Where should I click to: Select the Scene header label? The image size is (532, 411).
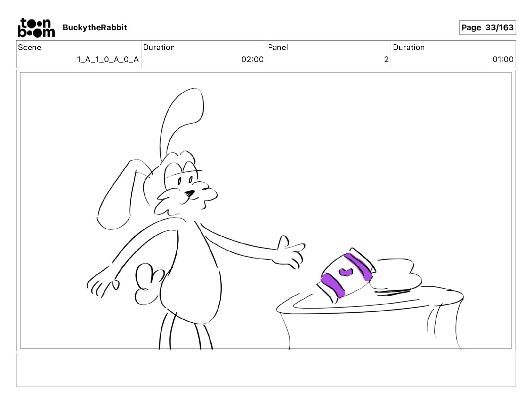pyautogui.click(x=30, y=47)
